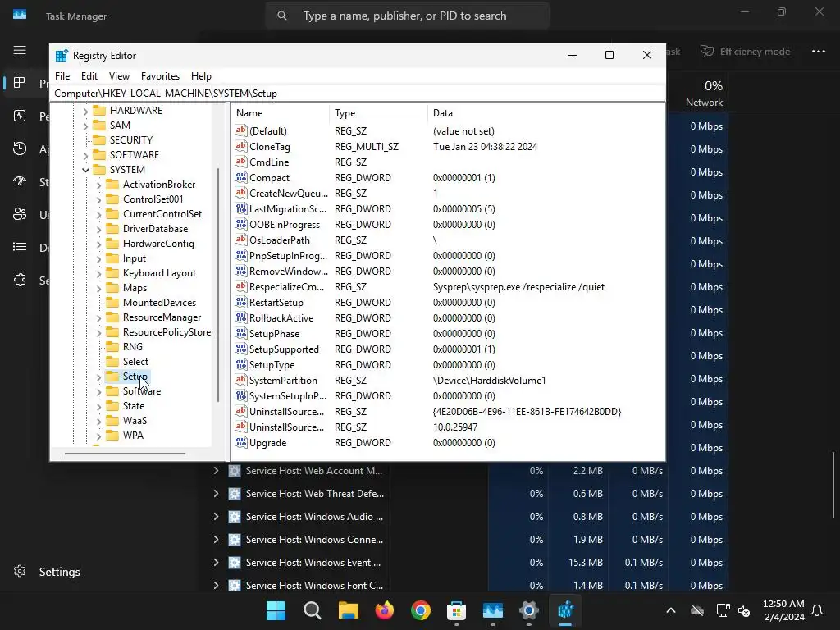Viewport: 840px width, 630px height.
Task: Open the View menu in Registry Editor
Action: (x=119, y=76)
